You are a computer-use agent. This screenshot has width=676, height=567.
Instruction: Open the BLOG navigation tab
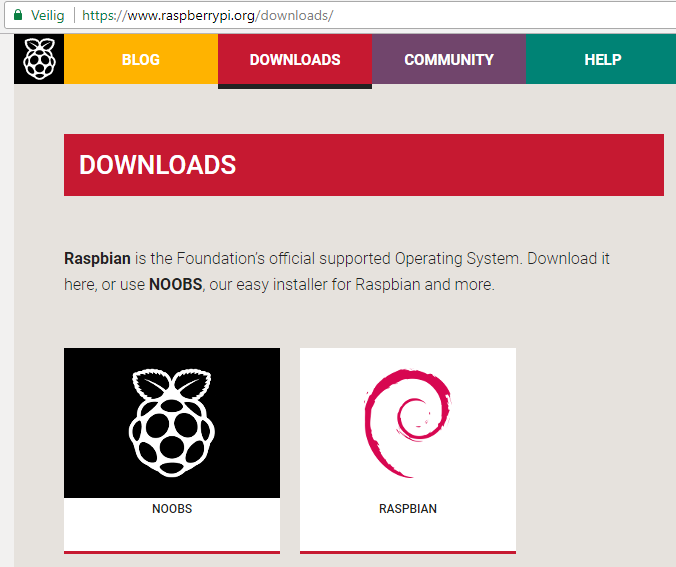pyautogui.click(x=141, y=59)
